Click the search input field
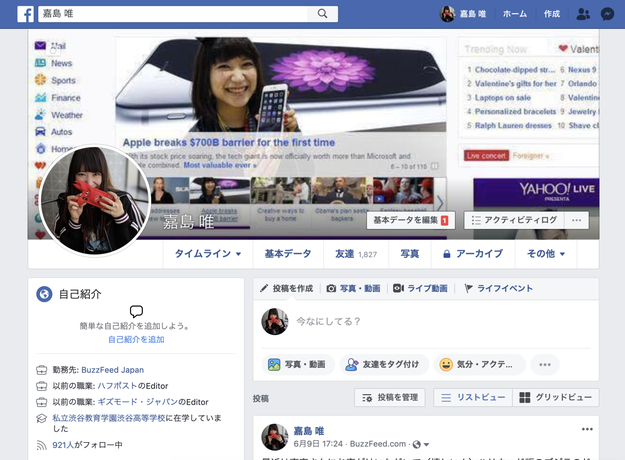 [x=173, y=14]
